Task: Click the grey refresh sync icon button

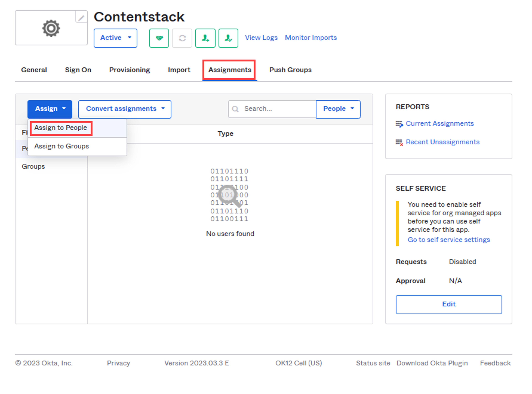Action: pos(182,38)
